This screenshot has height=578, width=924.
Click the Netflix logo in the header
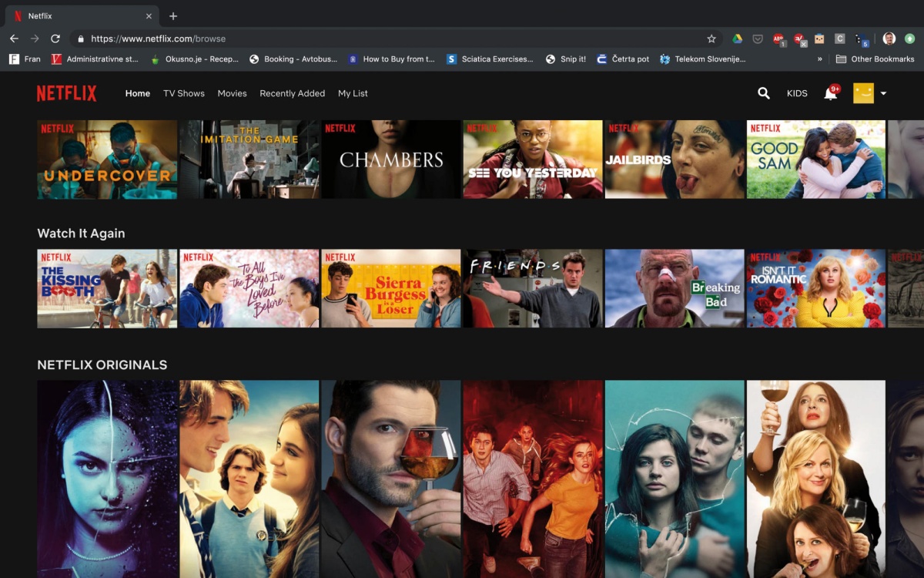(67, 93)
